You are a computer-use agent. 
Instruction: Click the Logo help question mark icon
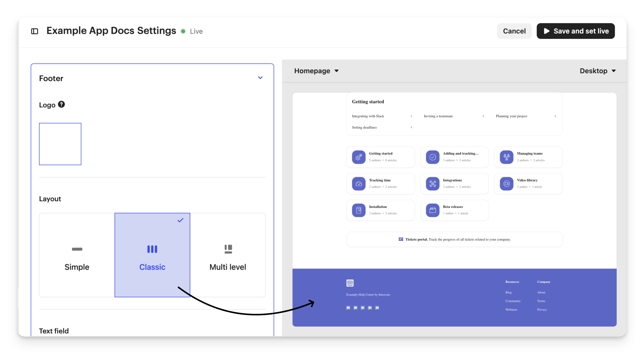tap(61, 104)
